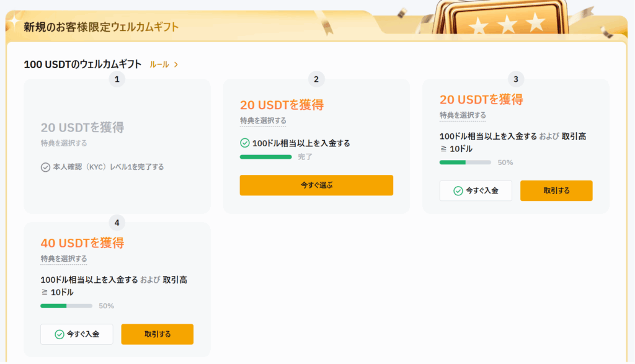Click 今すぐ入金 button in card 4
The width and height of the screenshot is (635, 364).
76,334
